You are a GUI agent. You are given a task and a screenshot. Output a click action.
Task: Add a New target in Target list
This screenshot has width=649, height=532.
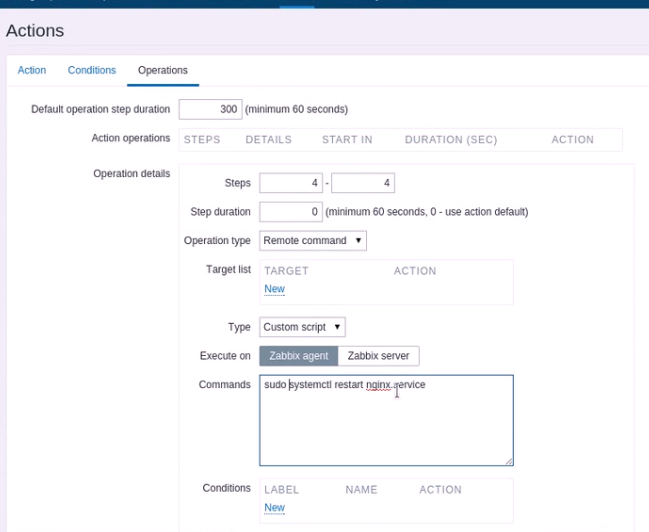(274, 289)
